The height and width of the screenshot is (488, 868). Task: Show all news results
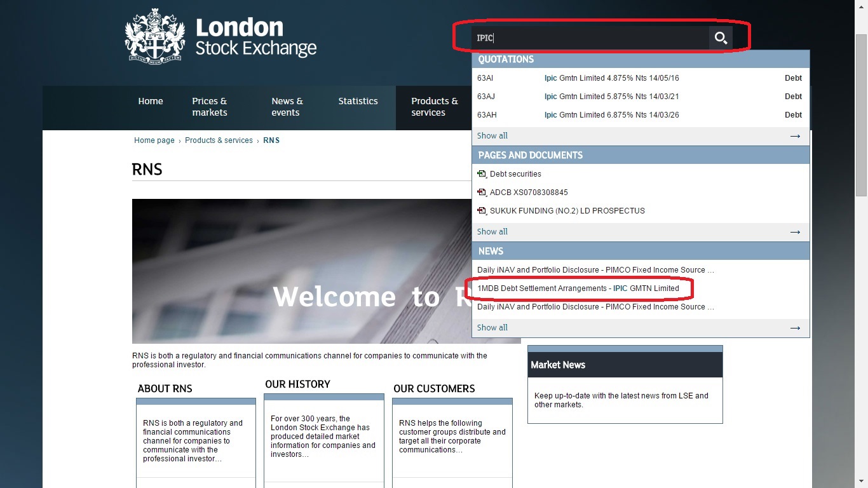[492, 328]
